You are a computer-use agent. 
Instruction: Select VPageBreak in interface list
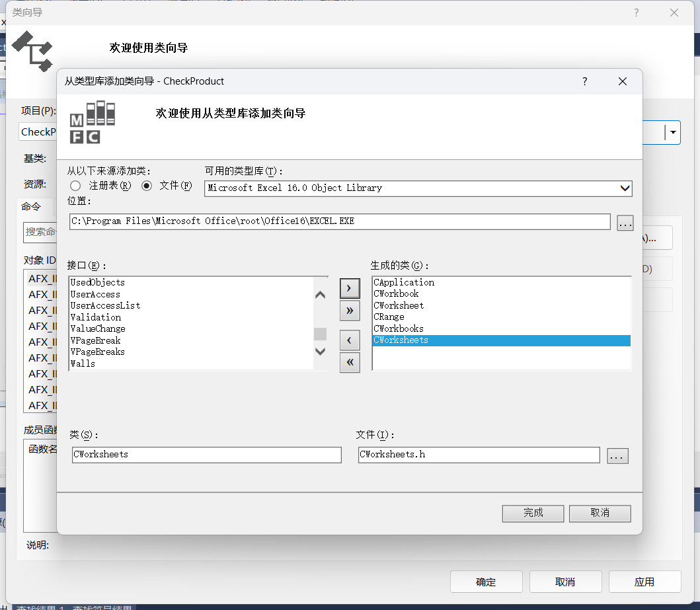click(x=192, y=340)
